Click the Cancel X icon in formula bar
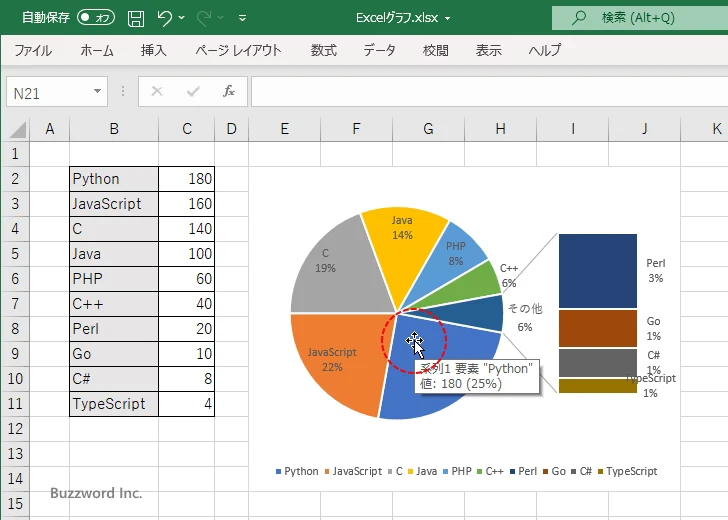The height and width of the screenshot is (520, 728). point(157,91)
